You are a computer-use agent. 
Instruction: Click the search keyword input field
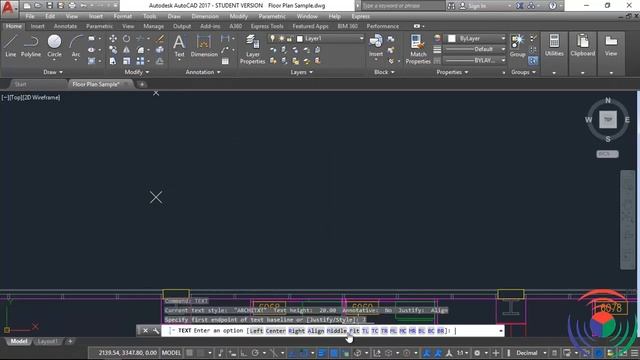click(402, 6)
